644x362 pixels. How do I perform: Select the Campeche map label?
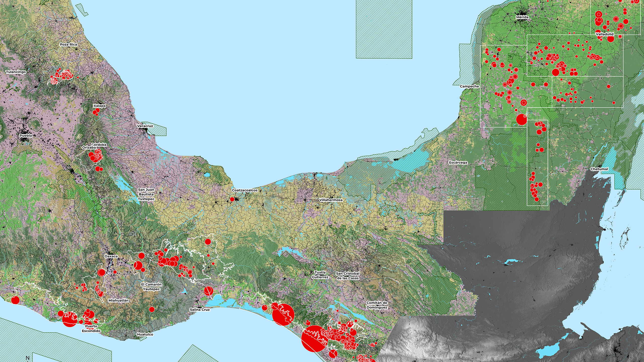tap(469, 86)
